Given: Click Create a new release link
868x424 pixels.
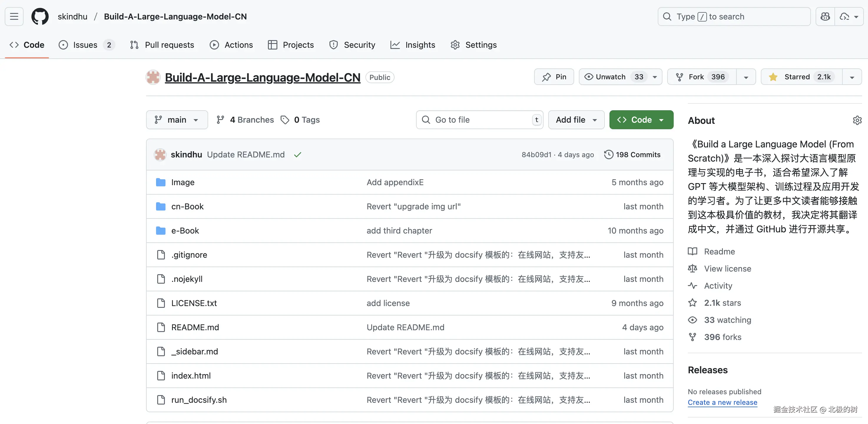Looking at the screenshot, I should click(x=722, y=402).
